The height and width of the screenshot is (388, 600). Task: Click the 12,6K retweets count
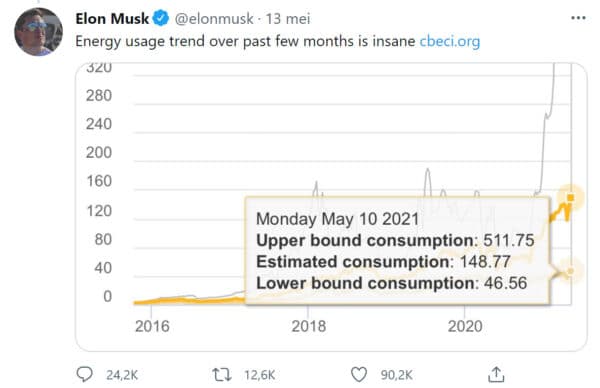click(x=259, y=375)
